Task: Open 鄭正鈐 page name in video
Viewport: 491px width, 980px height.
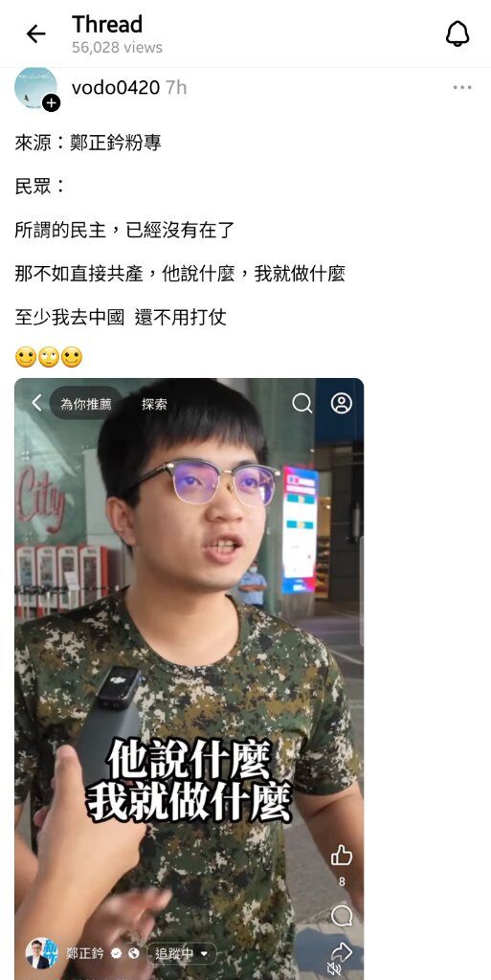Action: [x=85, y=954]
